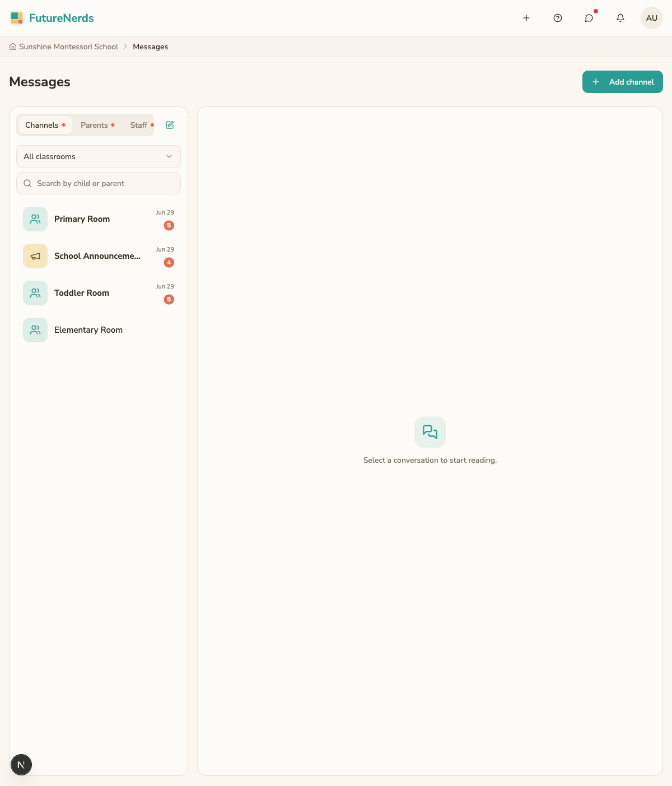Open the AU user avatar menu
Screen dimensions: 672x786
652,18
